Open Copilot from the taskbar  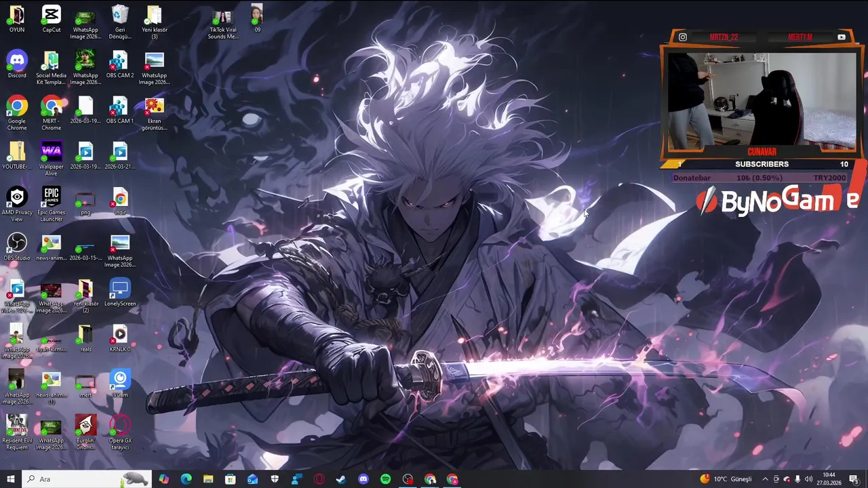tap(163, 479)
